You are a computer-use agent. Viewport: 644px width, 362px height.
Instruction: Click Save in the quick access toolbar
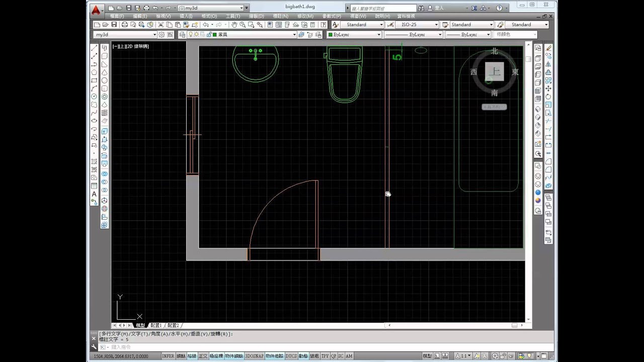click(x=129, y=8)
